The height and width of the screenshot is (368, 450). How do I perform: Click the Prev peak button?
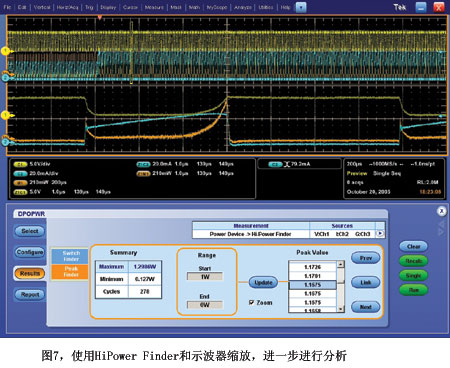pyautogui.click(x=366, y=258)
